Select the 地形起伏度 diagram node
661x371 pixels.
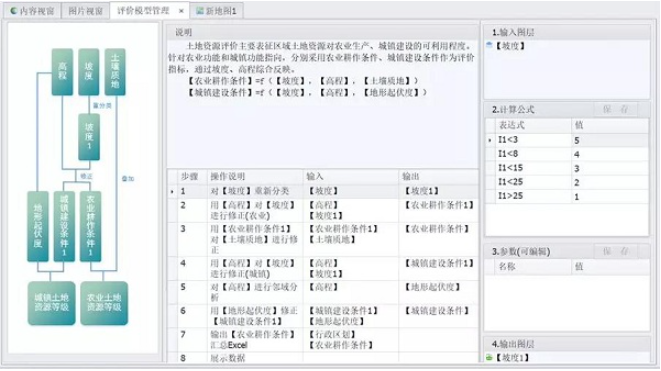[x=38, y=226]
